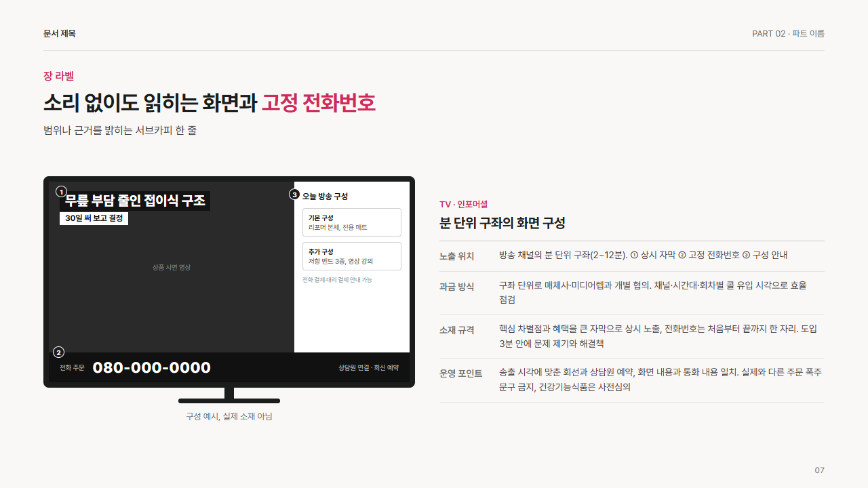Click the pink "장 라벨" chapter label
This screenshot has width=868, height=488.
(58, 76)
